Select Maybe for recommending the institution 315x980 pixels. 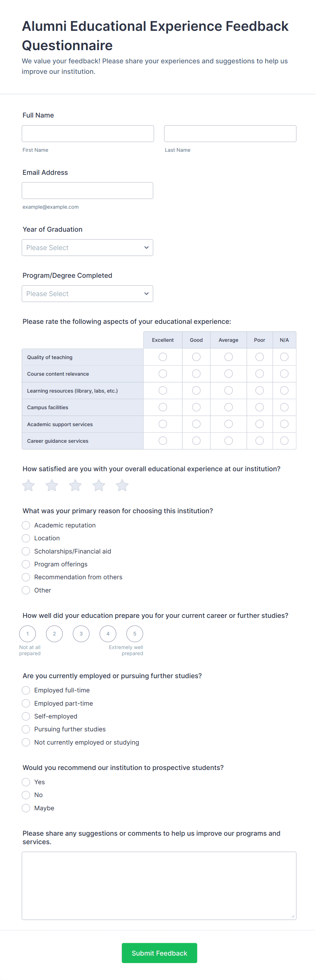tap(26, 808)
